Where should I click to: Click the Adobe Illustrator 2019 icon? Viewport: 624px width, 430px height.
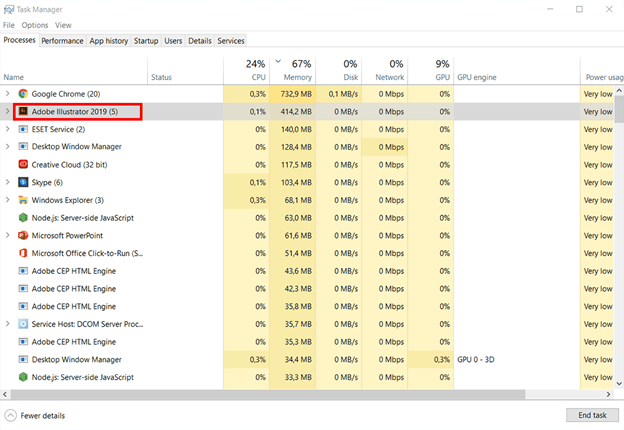coord(23,112)
